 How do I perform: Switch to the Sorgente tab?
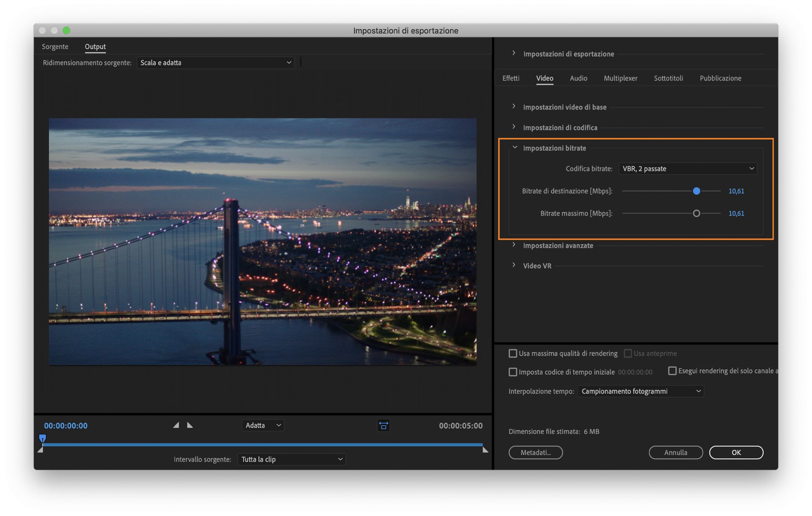click(55, 47)
